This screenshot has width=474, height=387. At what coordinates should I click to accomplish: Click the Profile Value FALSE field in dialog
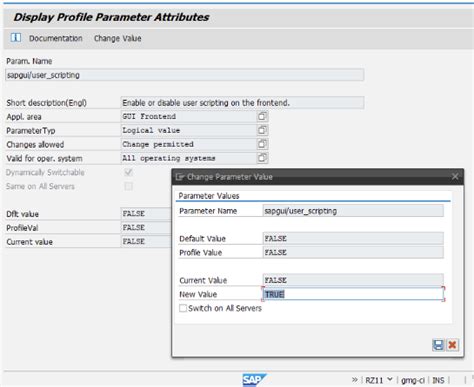point(353,253)
